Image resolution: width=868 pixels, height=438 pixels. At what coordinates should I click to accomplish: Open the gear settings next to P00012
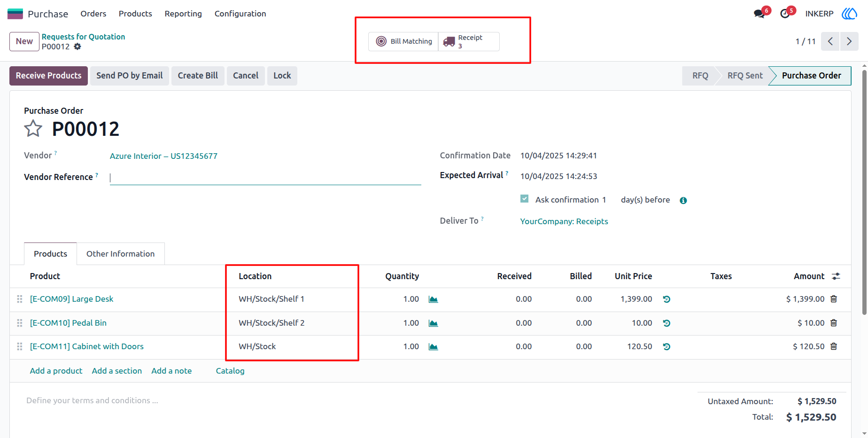pos(77,47)
